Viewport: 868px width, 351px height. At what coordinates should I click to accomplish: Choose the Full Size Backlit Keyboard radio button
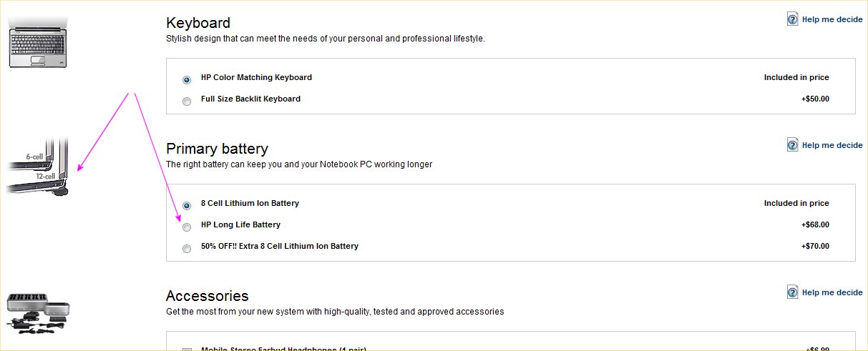pos(187,101)
